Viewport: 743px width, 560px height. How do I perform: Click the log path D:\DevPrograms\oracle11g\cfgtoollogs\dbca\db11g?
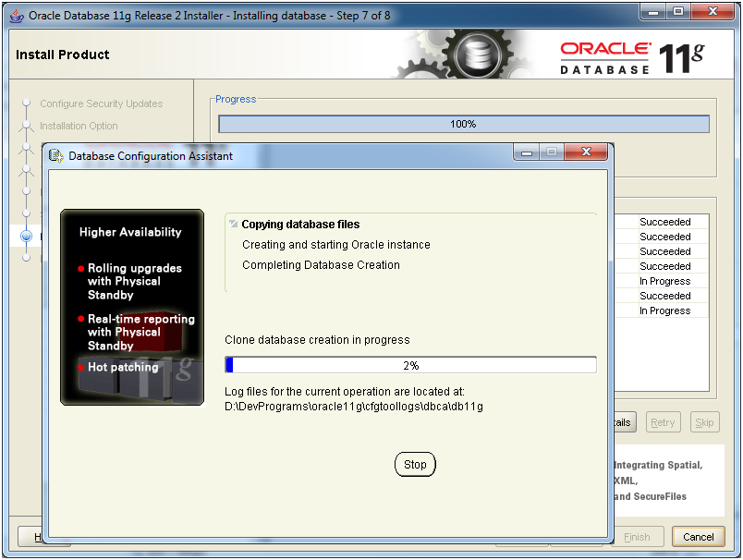[354, 407]
